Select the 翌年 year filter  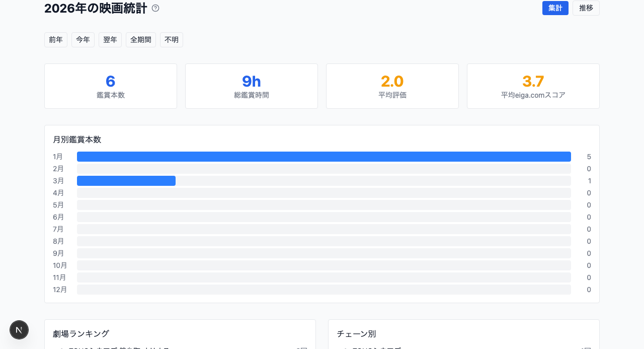pos(110,40)
